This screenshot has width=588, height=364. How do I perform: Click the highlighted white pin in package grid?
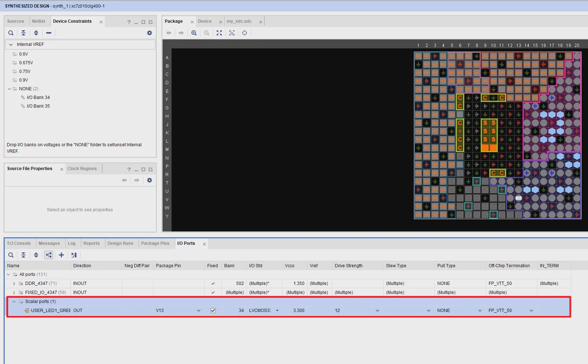(519, 198)
